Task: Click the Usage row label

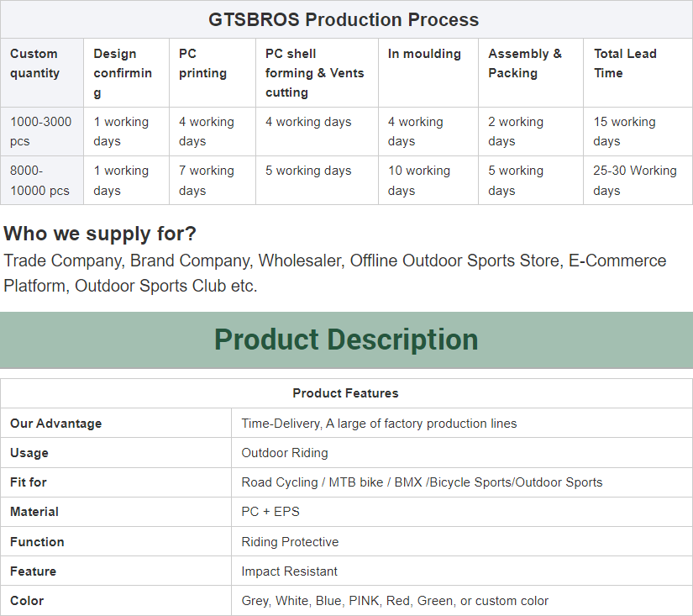Action: click(x=29, y=453)
